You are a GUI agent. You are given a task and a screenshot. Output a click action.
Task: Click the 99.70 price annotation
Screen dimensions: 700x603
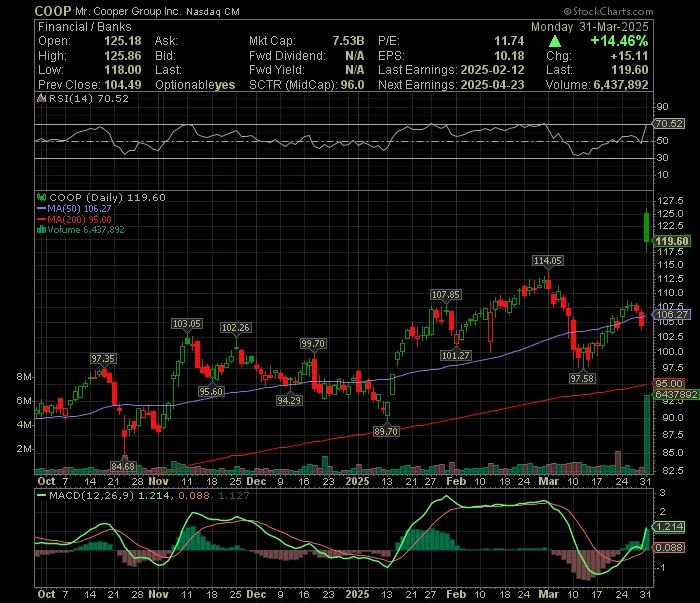click(313, 344)
